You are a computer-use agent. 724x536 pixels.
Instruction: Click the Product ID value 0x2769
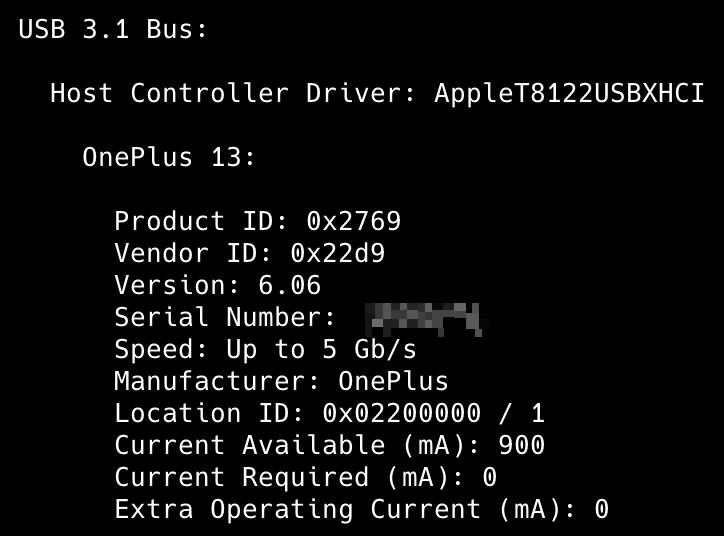click(353, 221)
